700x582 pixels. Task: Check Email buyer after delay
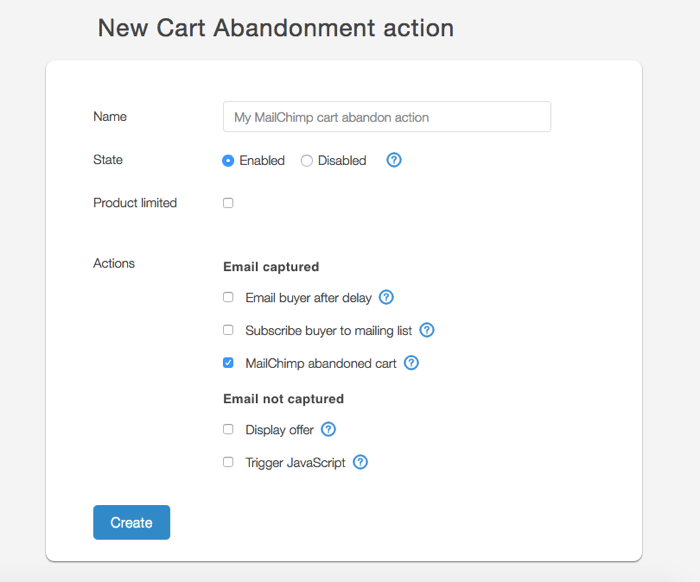click(228, 297)
